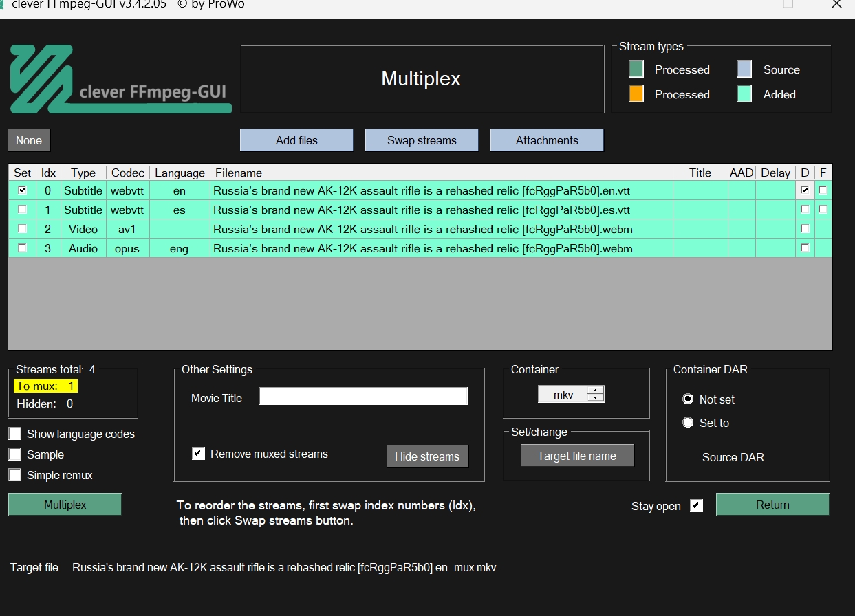855x616 pixels.
Task: Click the Language column header
Action: click(180, 173)
